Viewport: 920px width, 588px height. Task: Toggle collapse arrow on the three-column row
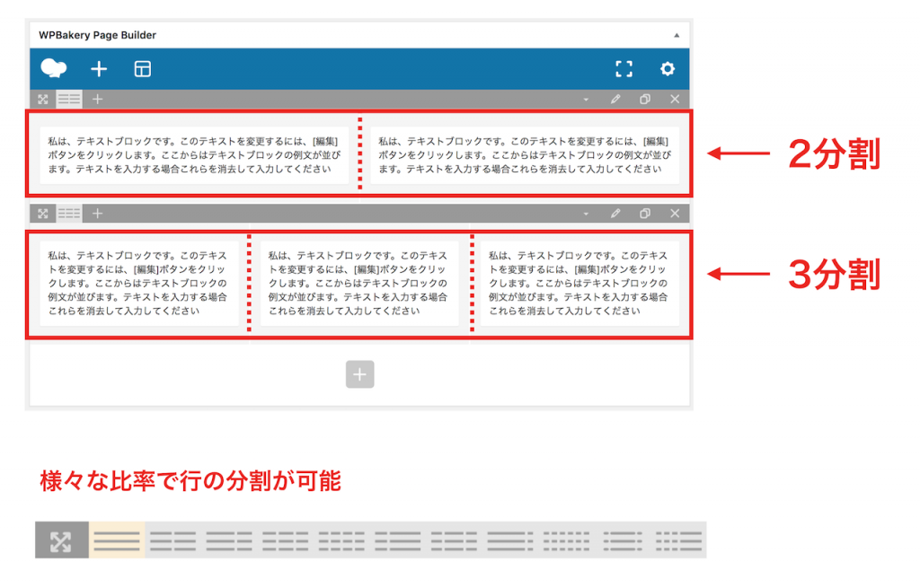coord(586,214)
